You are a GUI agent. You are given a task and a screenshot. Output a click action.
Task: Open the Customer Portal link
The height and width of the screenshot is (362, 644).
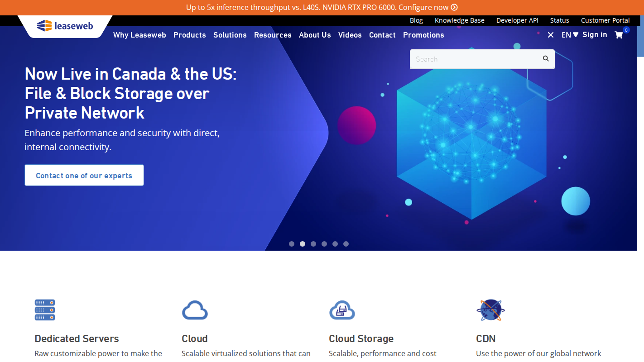606,20
